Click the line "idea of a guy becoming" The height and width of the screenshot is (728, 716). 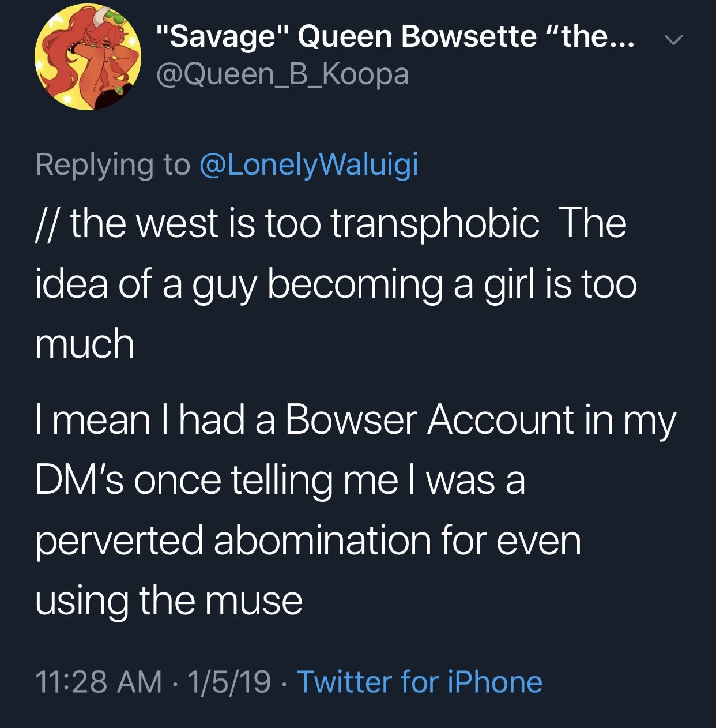click(x=336, y=285)
